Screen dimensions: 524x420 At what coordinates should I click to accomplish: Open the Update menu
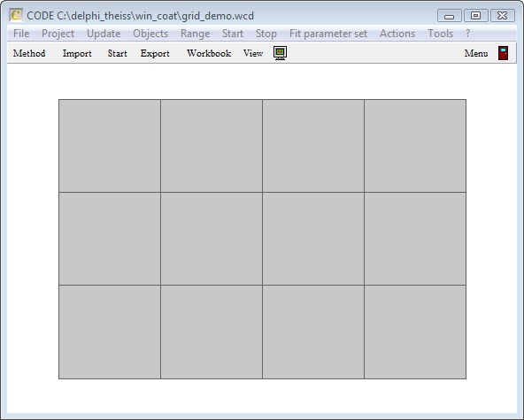104,34
